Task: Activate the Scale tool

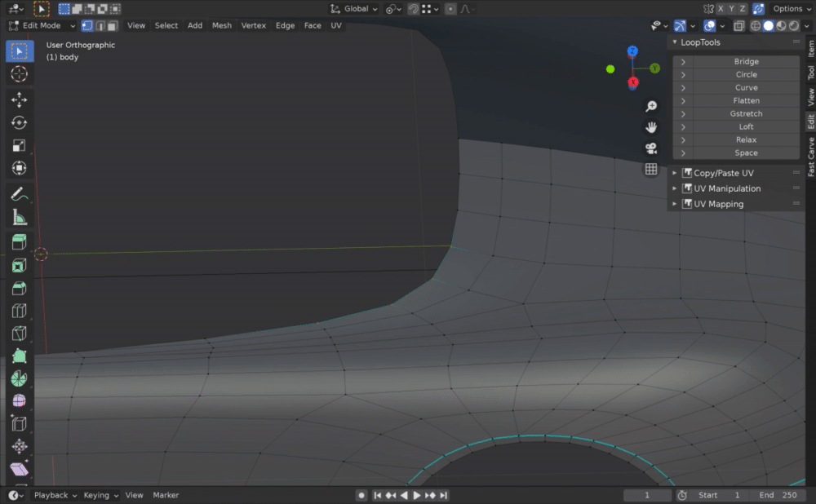Action: [x=20, y=145]
